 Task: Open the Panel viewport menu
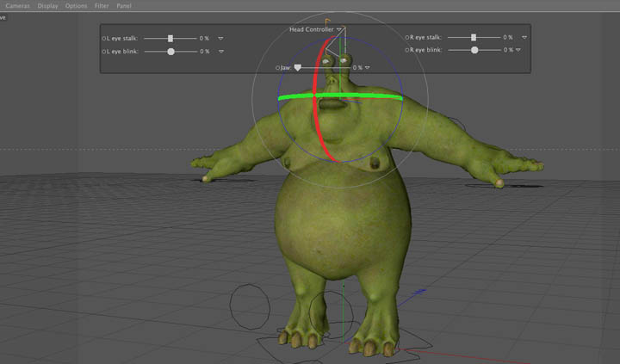click(124, 5)
